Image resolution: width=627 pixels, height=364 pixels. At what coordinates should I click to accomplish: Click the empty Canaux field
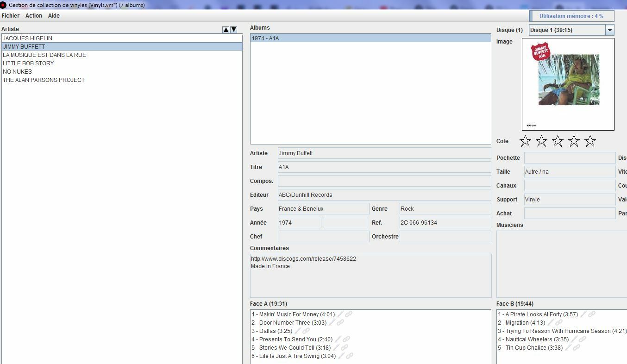570,186
